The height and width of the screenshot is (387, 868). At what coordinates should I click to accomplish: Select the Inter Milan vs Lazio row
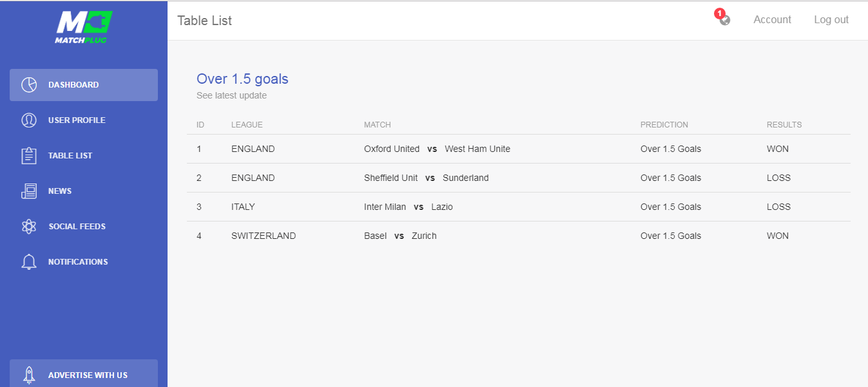408,207
